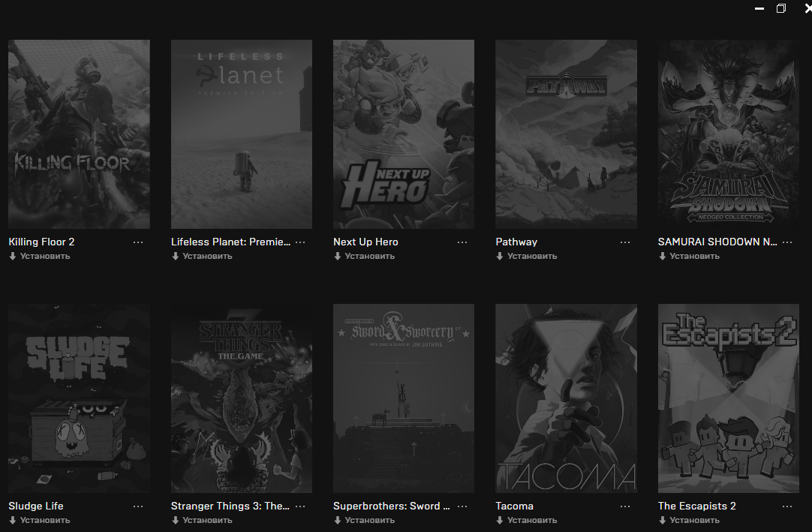Click the title text "Sludge Life"
Screen dimensions: 812x532
pos(36,506)
